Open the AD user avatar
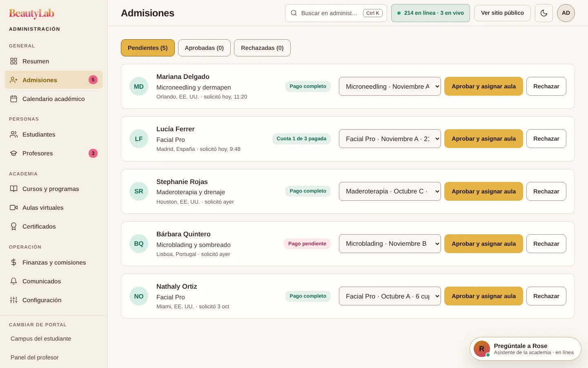 [566, 13]
